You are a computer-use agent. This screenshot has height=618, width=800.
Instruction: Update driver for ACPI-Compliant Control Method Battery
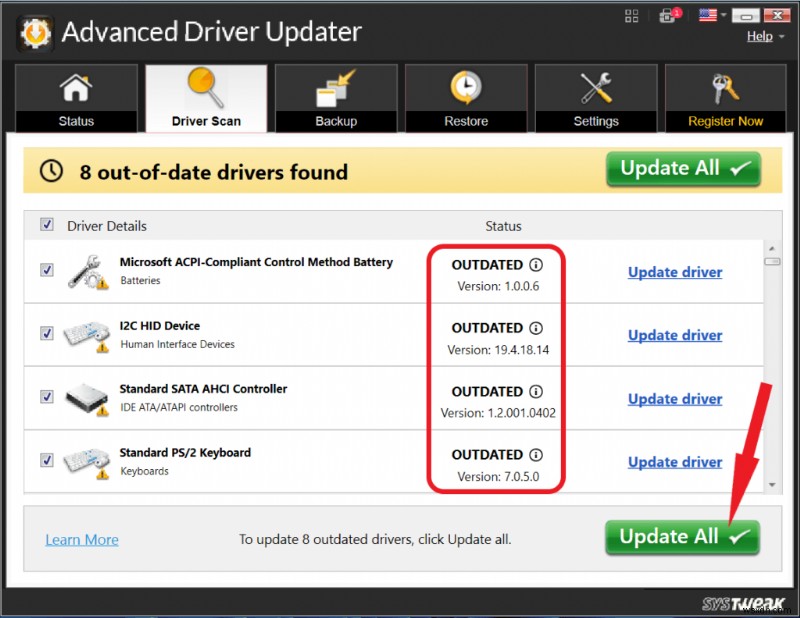point(675,272)
